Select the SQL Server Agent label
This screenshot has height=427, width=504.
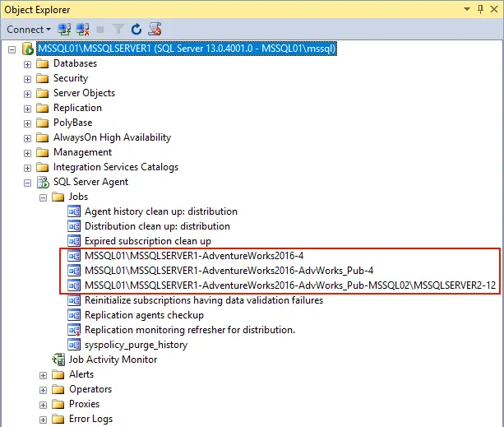coord(90,182)
